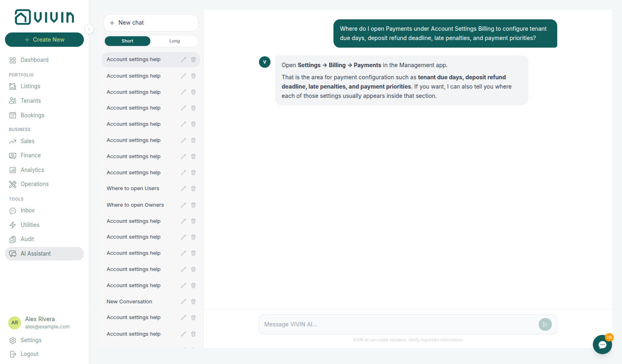The image size is (622, 364).
Task: Click the Create New button
Action: [44, 40]
